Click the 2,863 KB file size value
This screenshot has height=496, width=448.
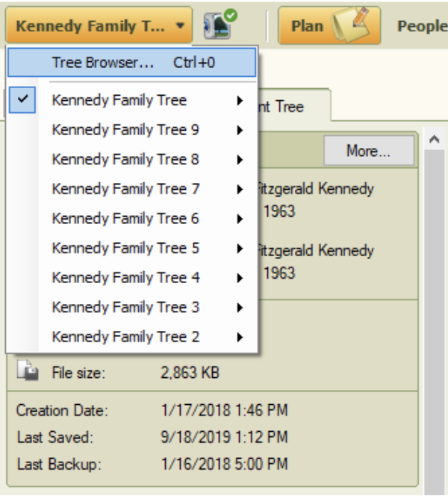point(190,372)
